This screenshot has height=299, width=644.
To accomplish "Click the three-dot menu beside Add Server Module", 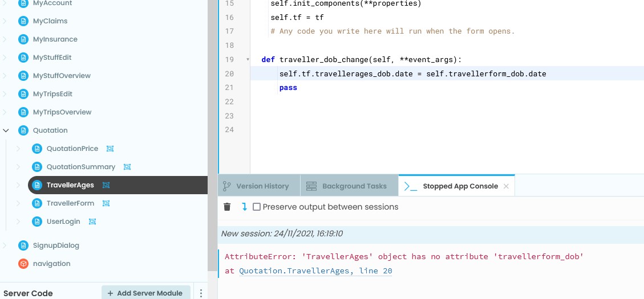I will point(201,293).
